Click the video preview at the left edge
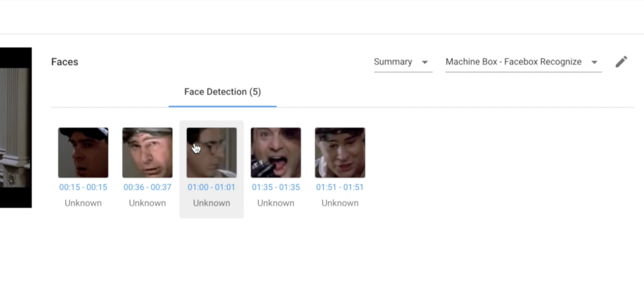This screenshot has width=644, height=297. click(15, 127)
